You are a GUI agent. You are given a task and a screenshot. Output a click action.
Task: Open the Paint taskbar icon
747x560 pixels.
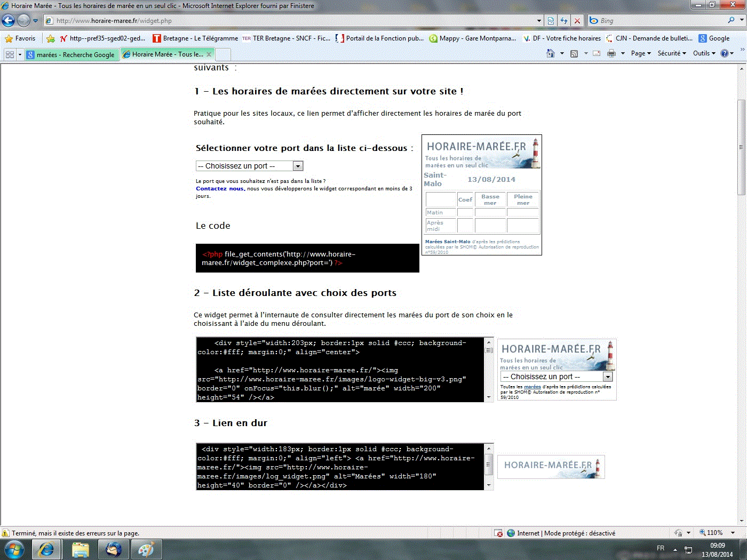pyautogui.click(x=146, y=549)
